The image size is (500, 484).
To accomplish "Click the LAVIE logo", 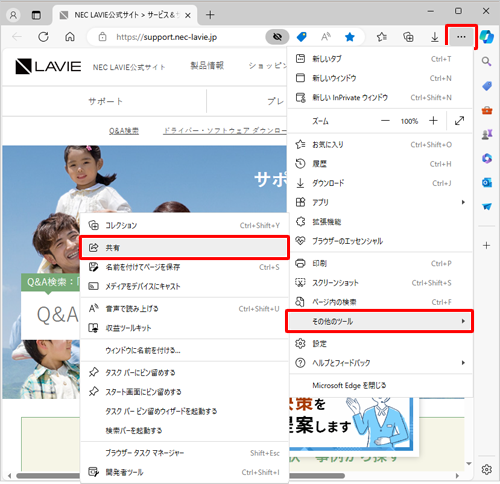I will click(x=48, y=66).
